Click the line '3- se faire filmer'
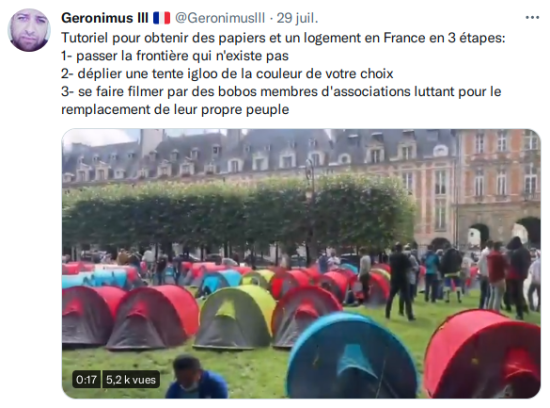 click(x=281, y=91)
